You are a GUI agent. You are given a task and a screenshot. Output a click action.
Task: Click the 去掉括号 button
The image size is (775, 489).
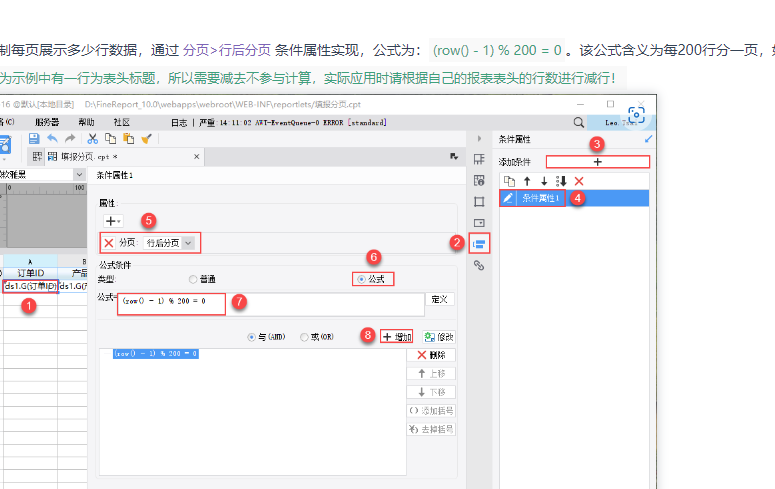pyautogui.click(x=431, y=429)
